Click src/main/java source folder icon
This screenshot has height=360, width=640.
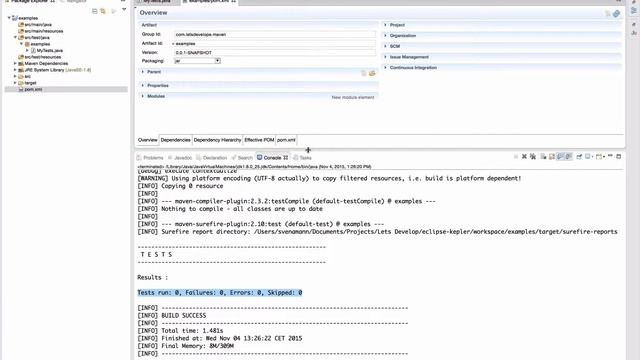coord(21,24)
